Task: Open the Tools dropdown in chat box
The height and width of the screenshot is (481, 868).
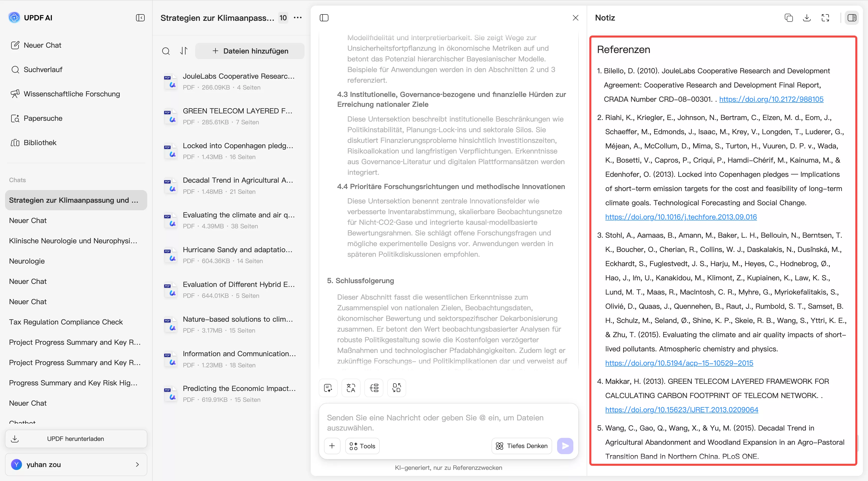Action: (x=362, y=446)
